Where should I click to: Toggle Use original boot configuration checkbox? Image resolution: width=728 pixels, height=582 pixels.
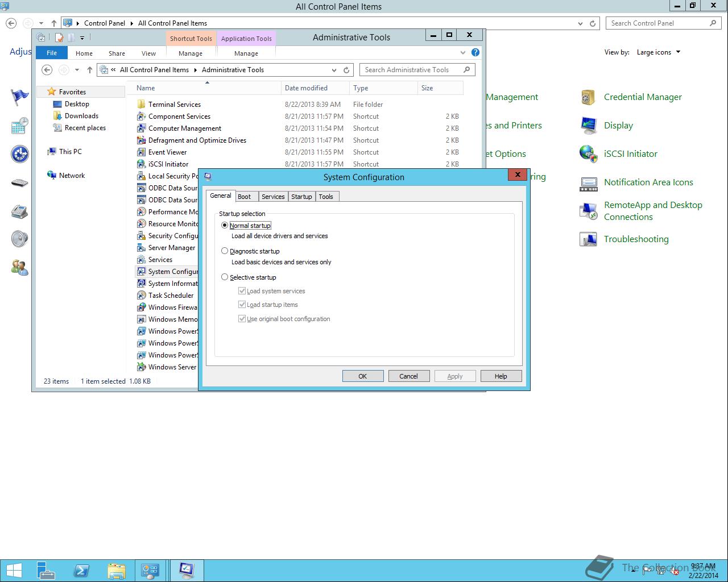(242, 318)
